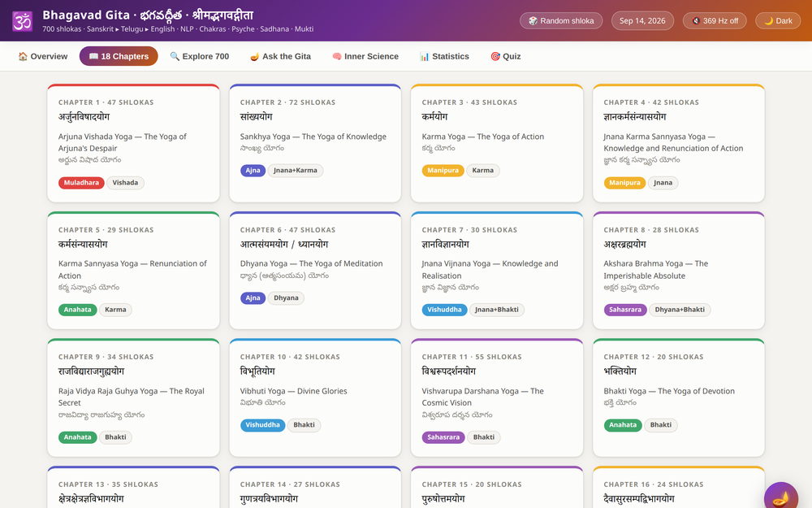Image resolution: width=812 pixels, height=508 pixels.
Task: Click the Sahasrara tag on Chapter 11
Action: pyautogui.click(x=443, y=437)
